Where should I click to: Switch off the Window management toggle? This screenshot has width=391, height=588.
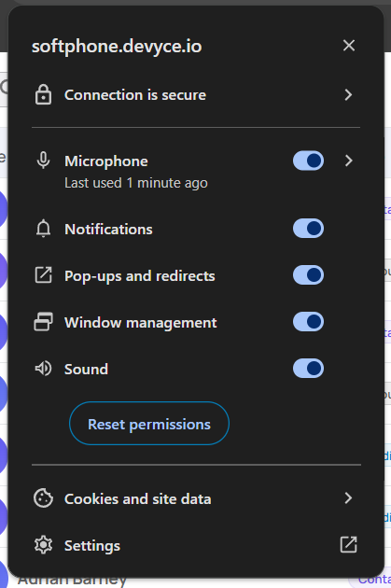pyautogui.click(x=308, y=322)
